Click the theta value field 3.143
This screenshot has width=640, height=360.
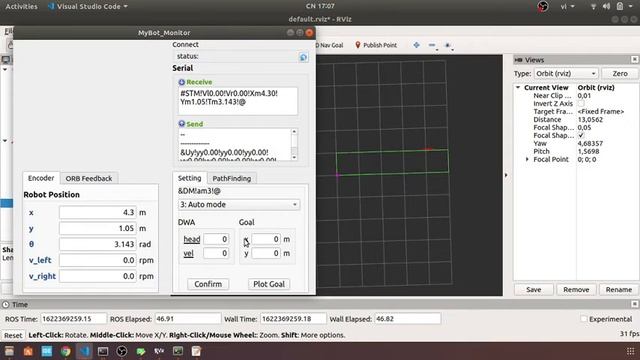tap(98, 244)
